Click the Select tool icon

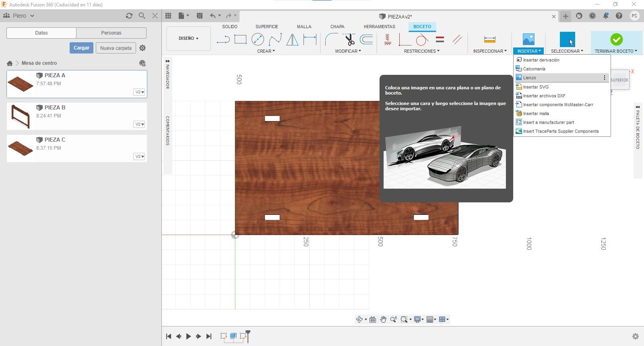568,39
